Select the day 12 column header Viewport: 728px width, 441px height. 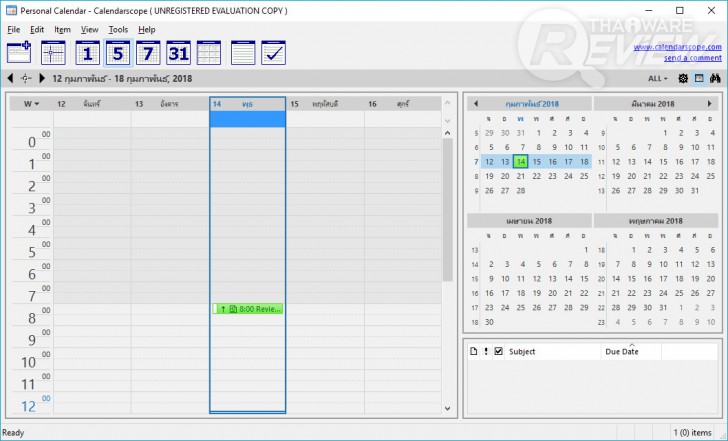pyautogui.click(x=92, y=104)
